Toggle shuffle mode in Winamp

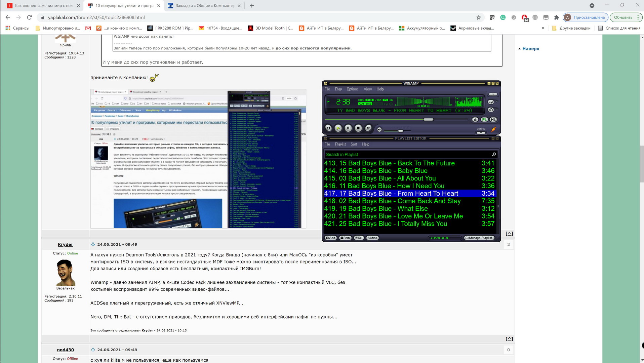coord(491,110)
